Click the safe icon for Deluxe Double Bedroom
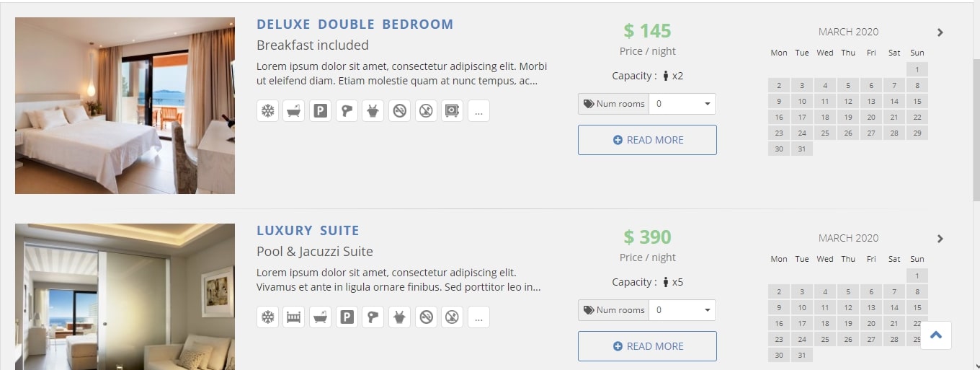The height and width of the screenshot is (370, 980). [x=453, y=110]
